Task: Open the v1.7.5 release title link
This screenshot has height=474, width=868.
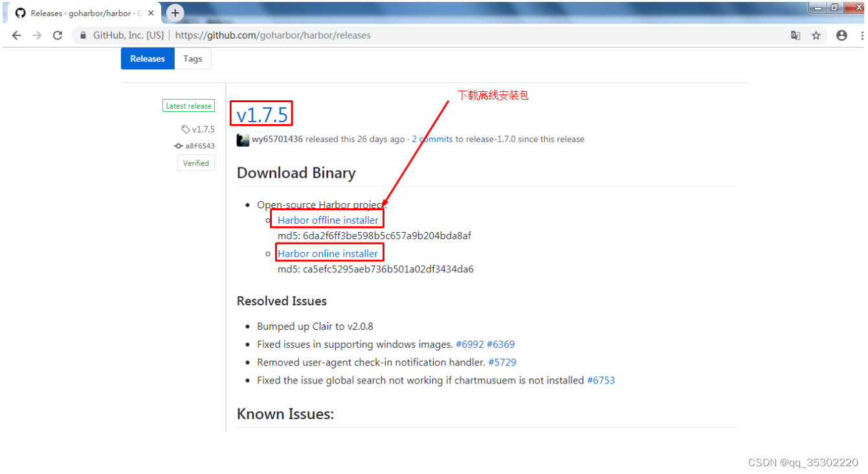Action: [262, 114]
